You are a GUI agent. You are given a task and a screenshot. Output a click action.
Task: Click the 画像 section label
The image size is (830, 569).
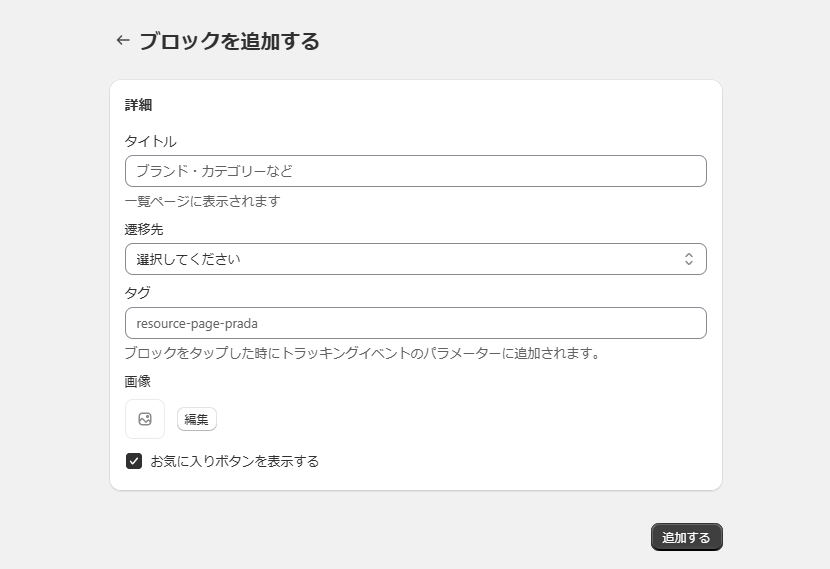(x=138, y=381)
